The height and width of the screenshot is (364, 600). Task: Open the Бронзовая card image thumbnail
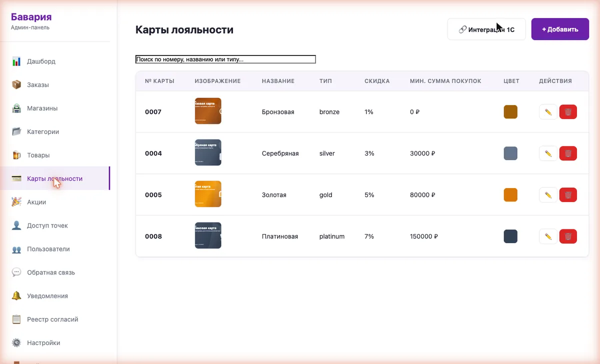pyautogui.click(x=208, y=111)
